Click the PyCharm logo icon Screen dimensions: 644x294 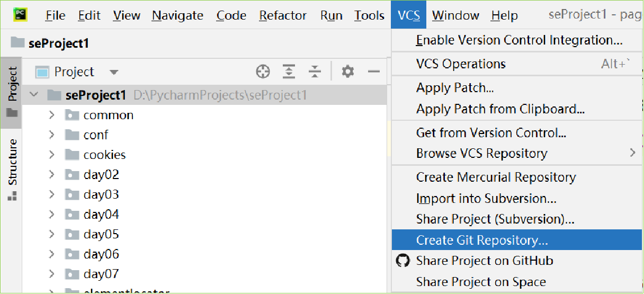point(21,15)
